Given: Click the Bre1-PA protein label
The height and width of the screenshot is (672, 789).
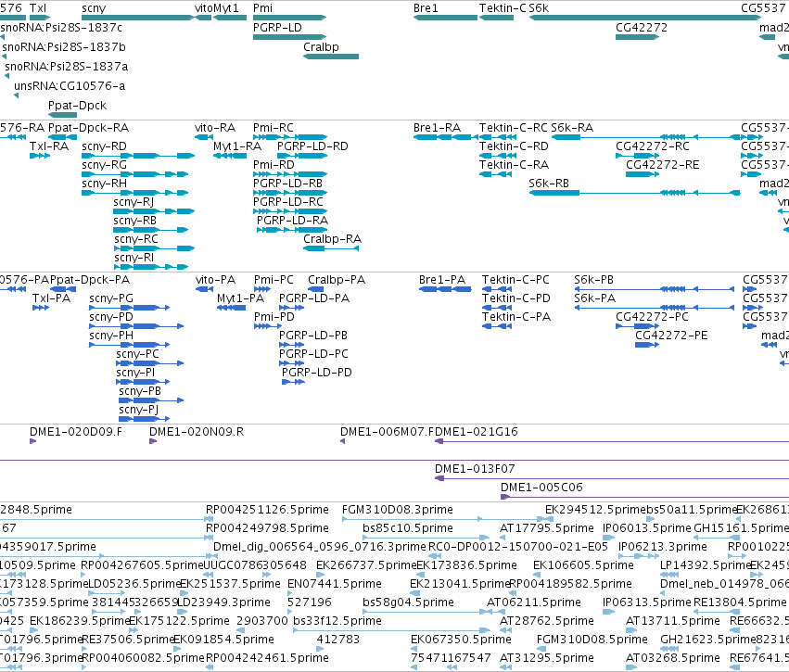Looking at the screenshot, I should click(442, 280).
